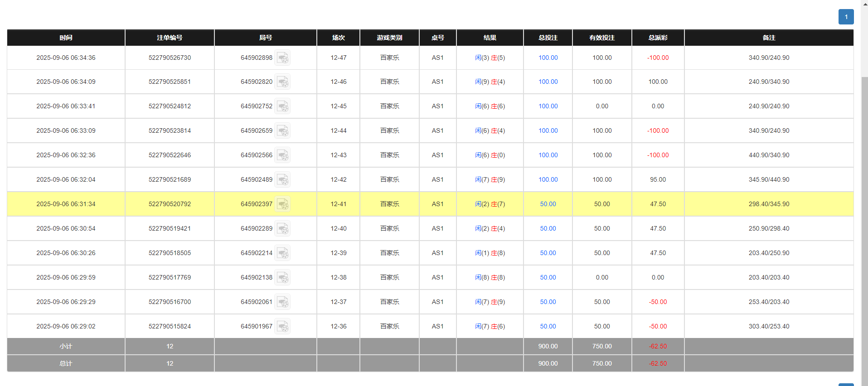View replay icon for round 645902489
The image size is (868, 386).
click(x=283, y=180)
